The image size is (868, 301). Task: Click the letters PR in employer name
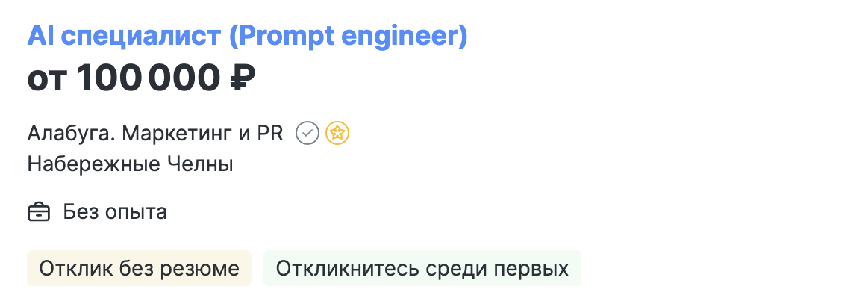(x=270, y=134)
